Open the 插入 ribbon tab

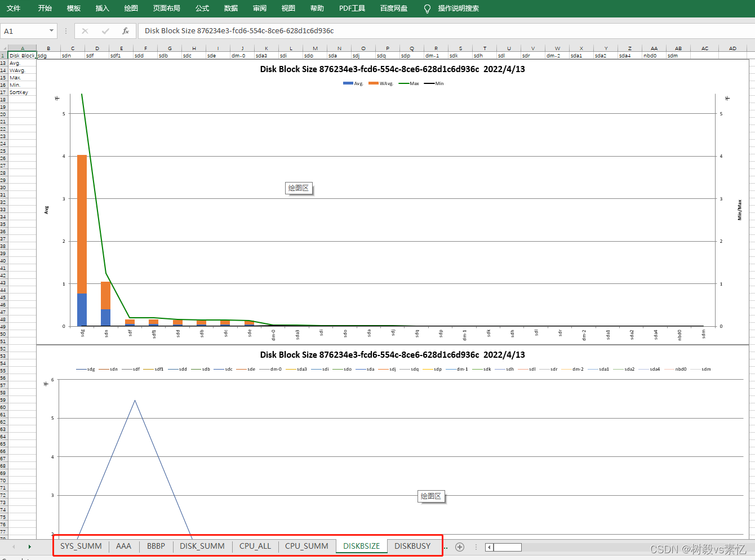(102, 8)
